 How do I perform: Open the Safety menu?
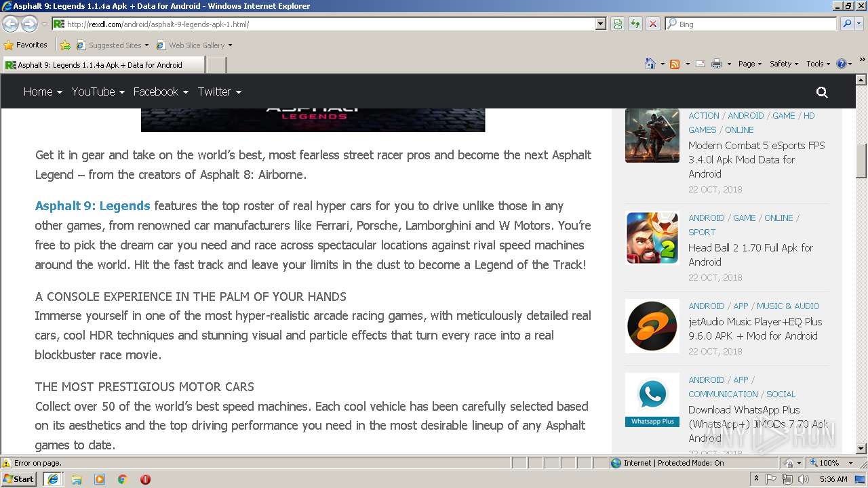click(x=783, y=64)
